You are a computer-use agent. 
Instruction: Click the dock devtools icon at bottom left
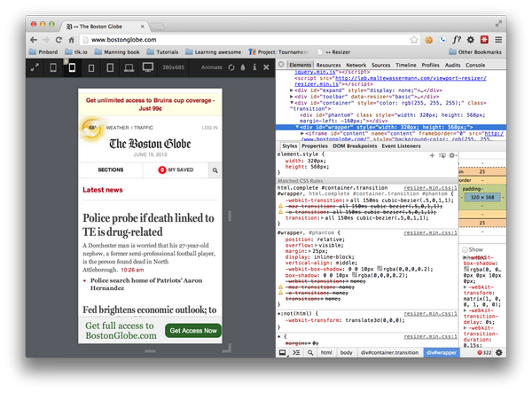tap(282, 353)
